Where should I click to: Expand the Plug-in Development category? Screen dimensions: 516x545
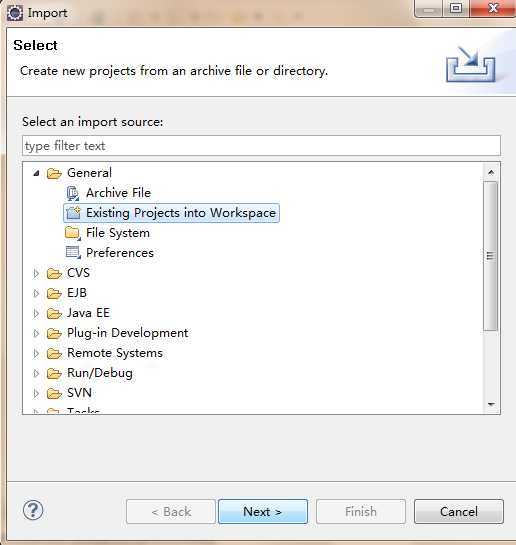click(x=36, y=334)
